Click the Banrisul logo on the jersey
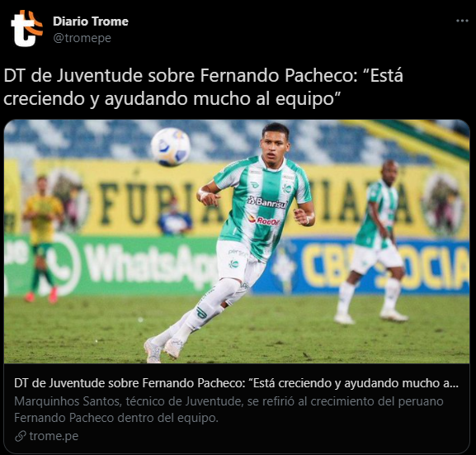 point(266,202)
